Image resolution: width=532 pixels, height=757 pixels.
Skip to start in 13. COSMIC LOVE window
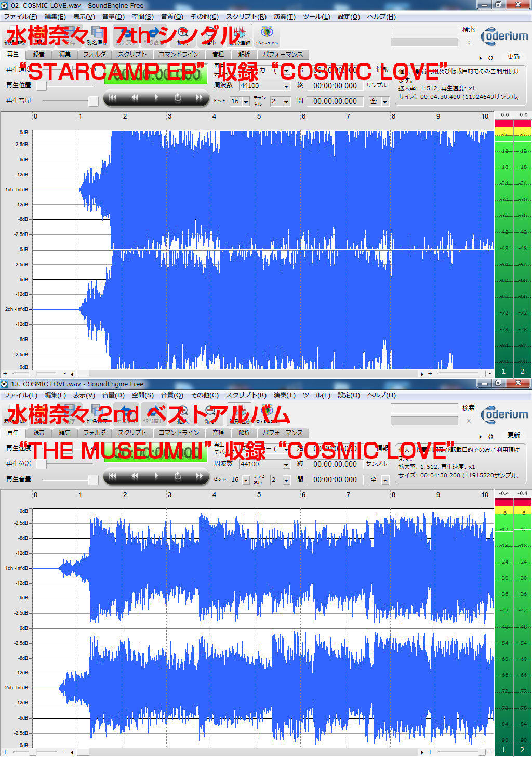(x=113, y=476)
